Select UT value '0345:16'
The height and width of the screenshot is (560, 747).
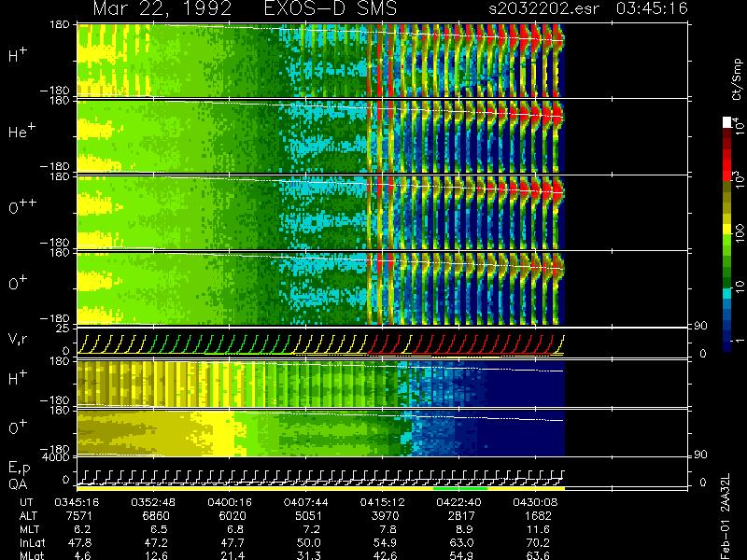pos(77,502)
